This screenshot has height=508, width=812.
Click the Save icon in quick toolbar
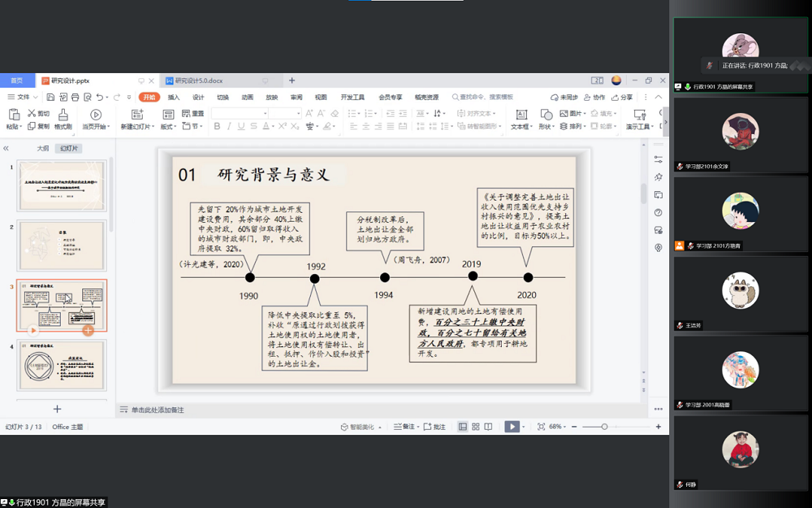coord(49,98)
